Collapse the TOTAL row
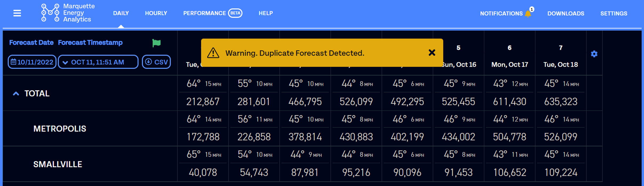The image size is (644, 186). click(16, 94)
